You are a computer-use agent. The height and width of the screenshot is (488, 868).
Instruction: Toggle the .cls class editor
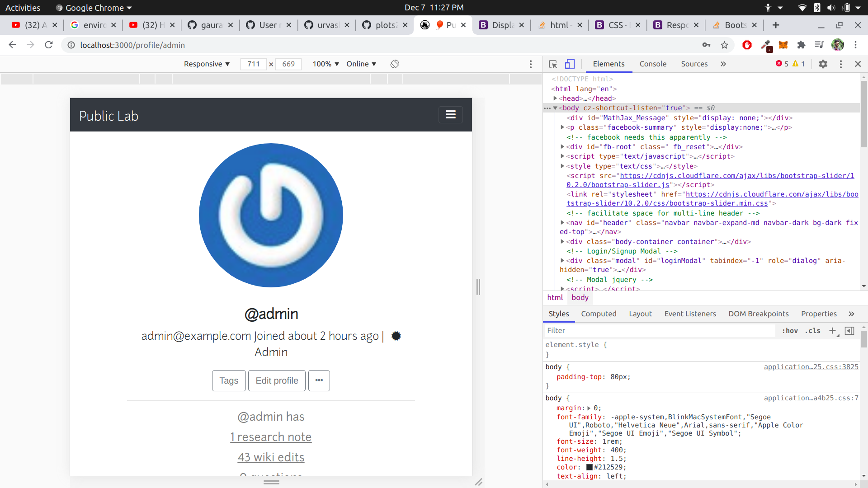pos(813,331)
